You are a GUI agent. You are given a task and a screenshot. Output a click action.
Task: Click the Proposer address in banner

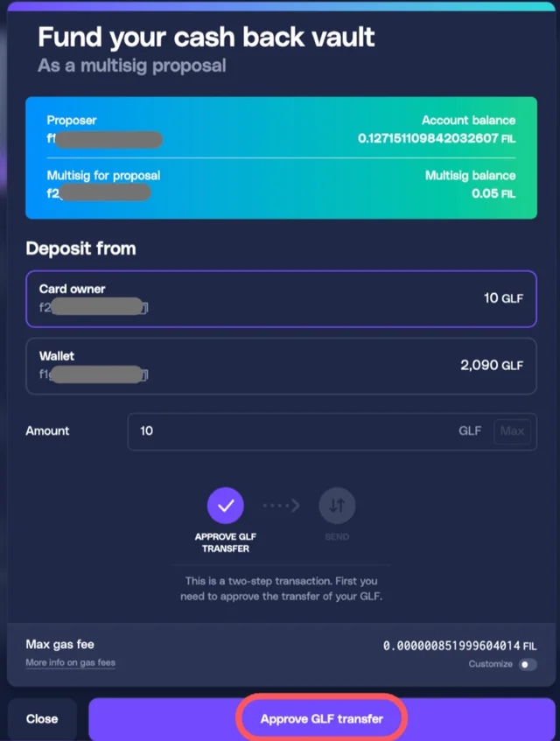[104, 139]
